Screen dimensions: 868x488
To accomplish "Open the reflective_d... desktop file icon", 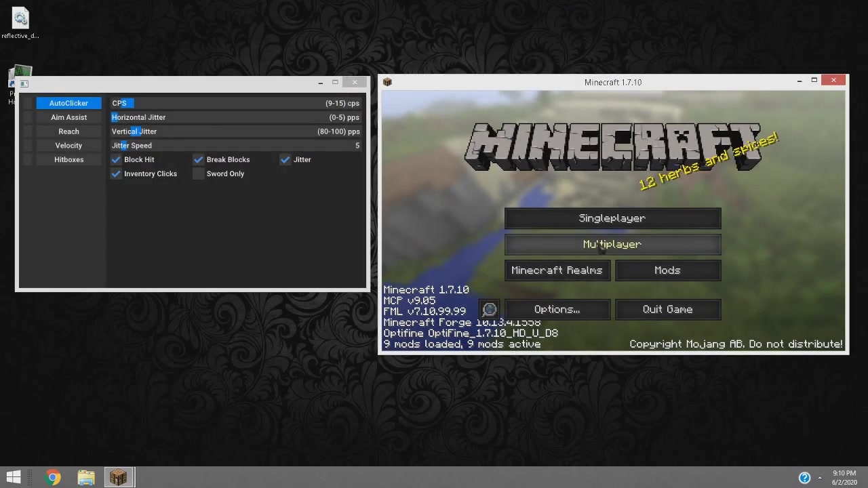I will coord(20,22).
